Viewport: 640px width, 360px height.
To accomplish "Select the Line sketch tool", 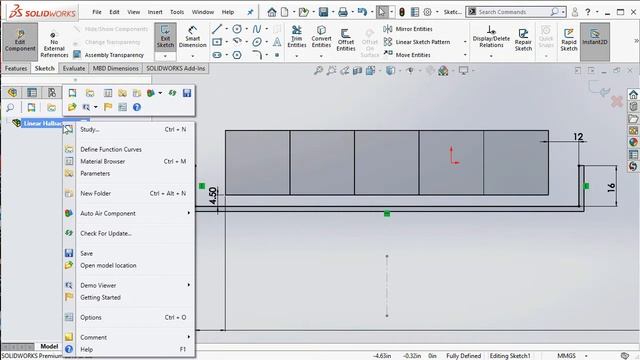I will point(217,29).
